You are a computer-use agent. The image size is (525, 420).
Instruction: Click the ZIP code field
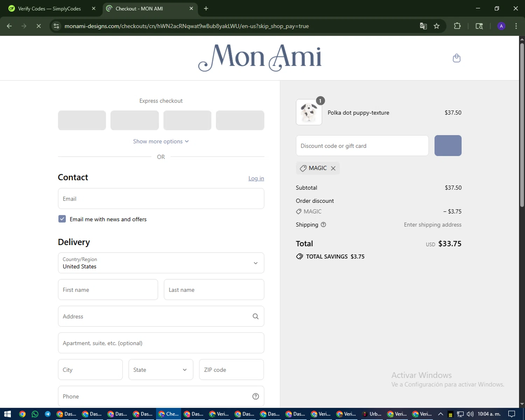pos(231,370)
